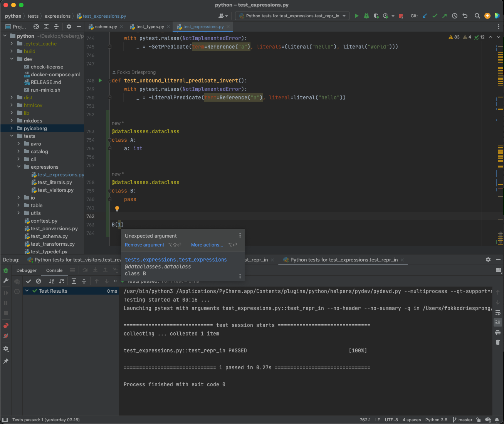The image size is (504, 424).
Task: Collapse the expressions folder
Action: click(x=18, y=167)
